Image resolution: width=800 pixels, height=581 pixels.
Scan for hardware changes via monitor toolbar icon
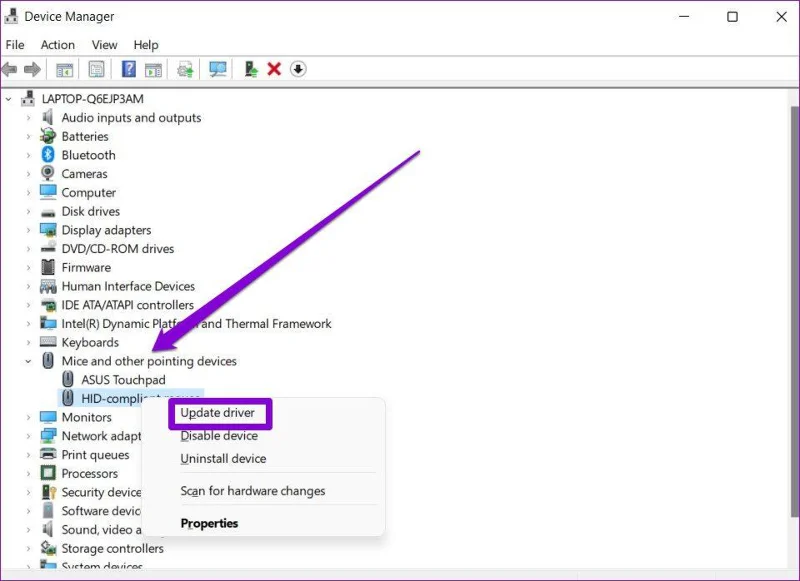pos(218,69)
